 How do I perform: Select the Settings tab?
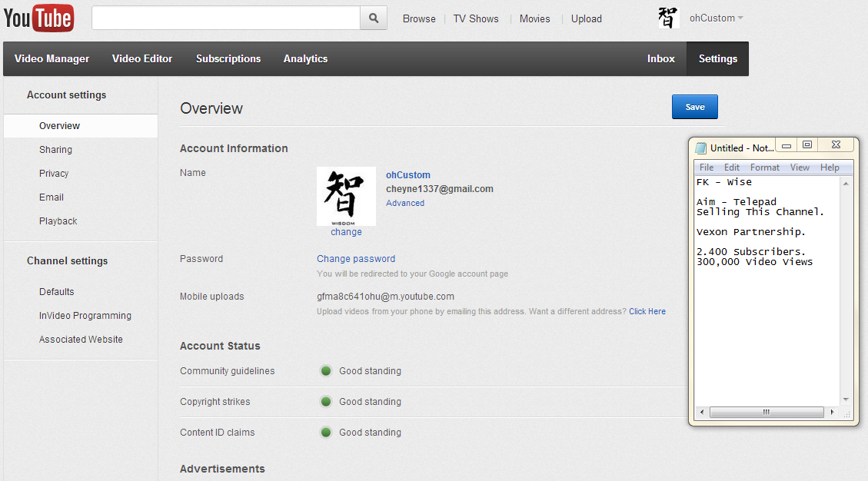pyautogui.click(x=718, y=58)
